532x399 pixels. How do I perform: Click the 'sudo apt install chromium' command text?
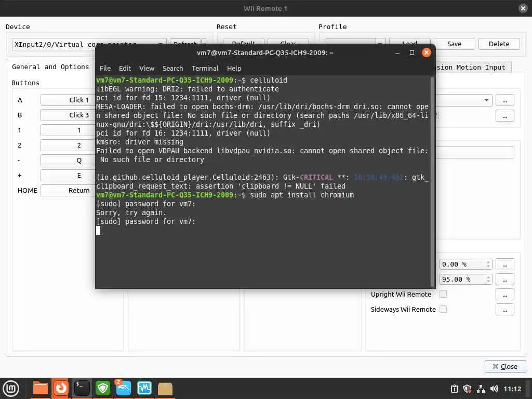[x=302, y=195]
